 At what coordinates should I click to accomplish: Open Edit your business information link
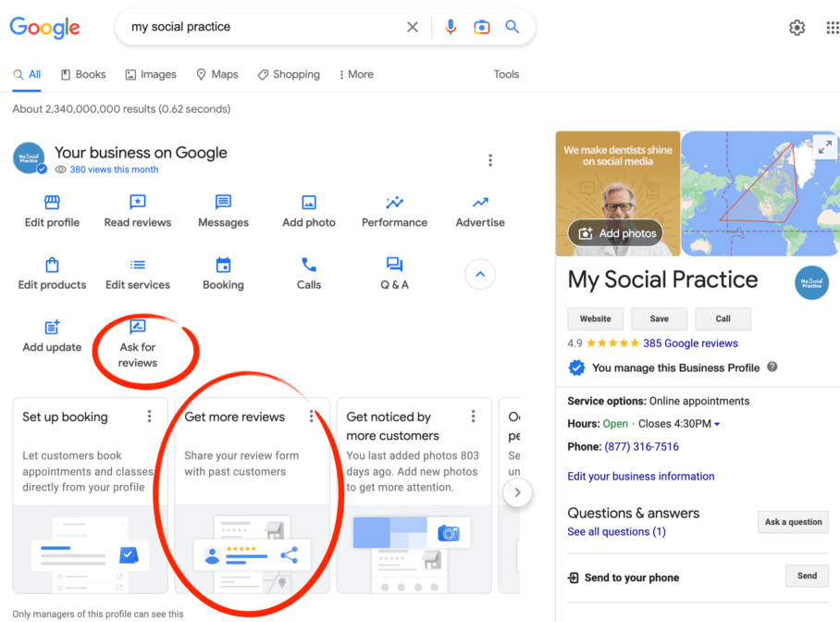(x=641, y=476)
